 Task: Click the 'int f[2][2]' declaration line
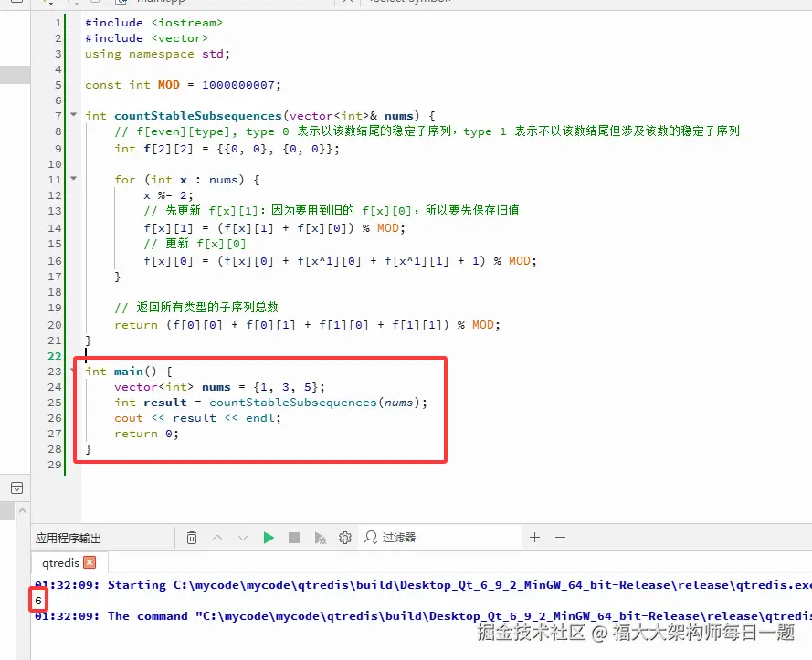(227, 149)
